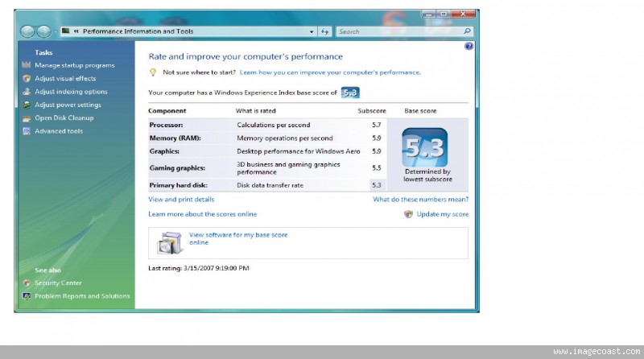Viewport: 644px width, 359px height.
Task: Click the Disk data transfer rate text
Action: 270,185
